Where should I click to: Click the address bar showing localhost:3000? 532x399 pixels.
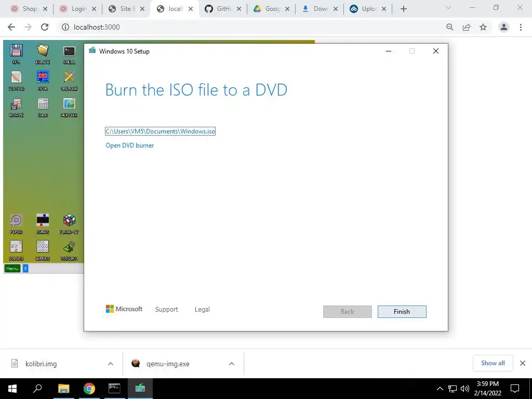pos(251,27)
